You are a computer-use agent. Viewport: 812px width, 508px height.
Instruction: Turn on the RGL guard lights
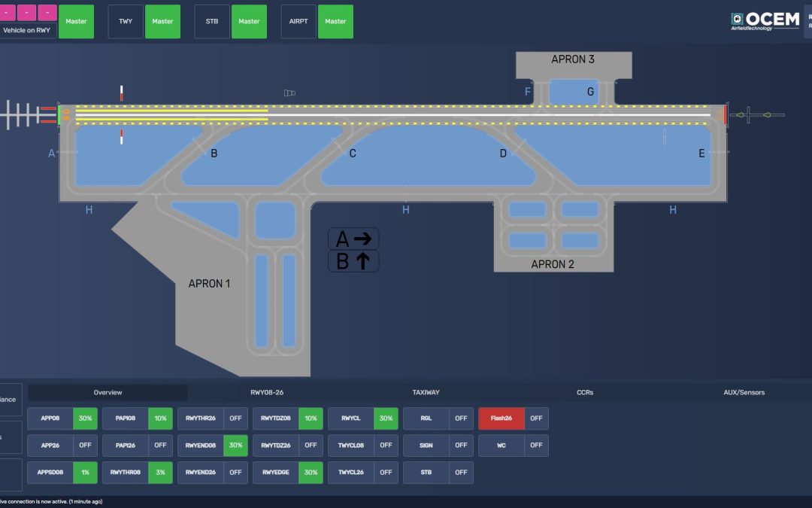[x=438, y=418]
